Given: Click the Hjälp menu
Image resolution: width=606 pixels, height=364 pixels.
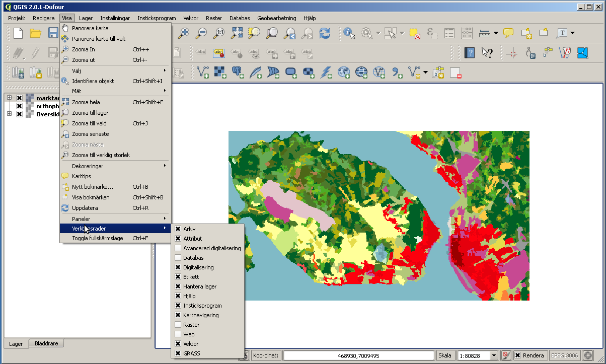Looking at the screenshot, I should pos(310,18).
